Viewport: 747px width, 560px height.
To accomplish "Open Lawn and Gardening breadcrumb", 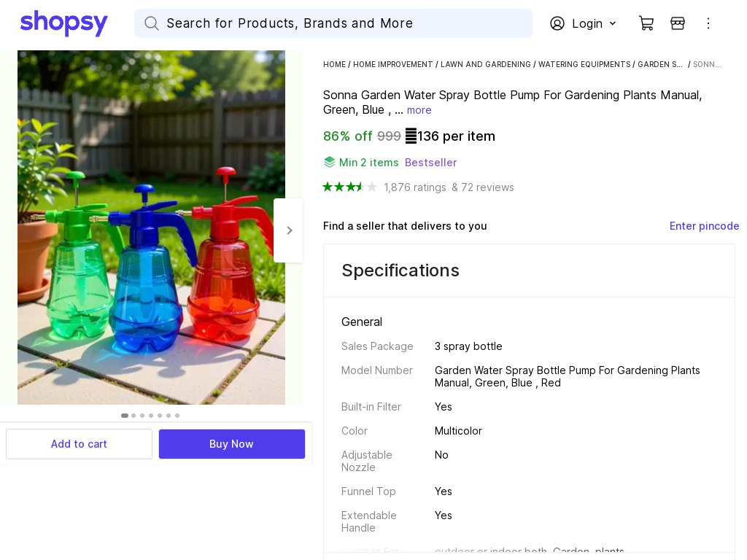I will [486, 65].
